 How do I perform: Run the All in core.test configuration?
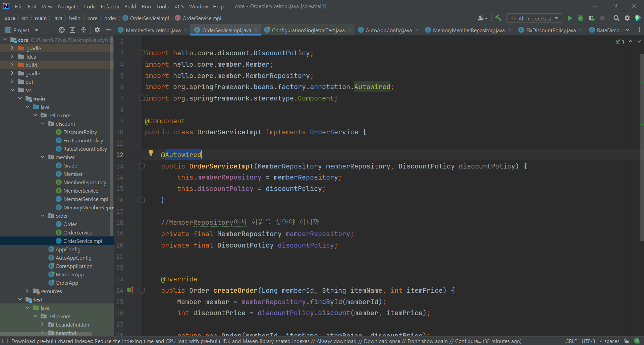click(570, 18)
